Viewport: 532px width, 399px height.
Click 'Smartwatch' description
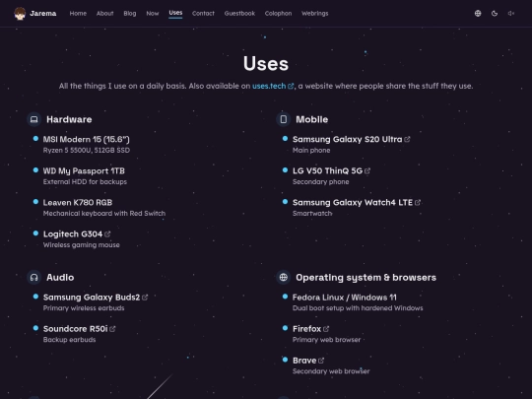(312, 214)
